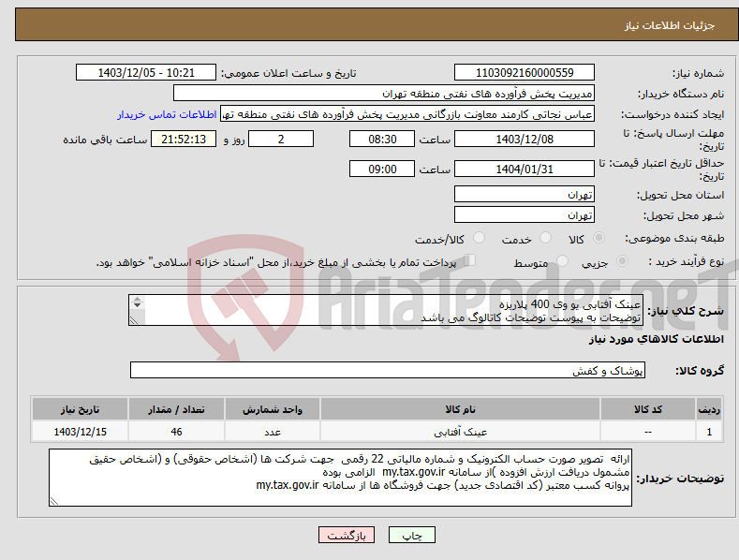Click the بازگشت (back) button

pyautogui.click(x=347, y=535)
